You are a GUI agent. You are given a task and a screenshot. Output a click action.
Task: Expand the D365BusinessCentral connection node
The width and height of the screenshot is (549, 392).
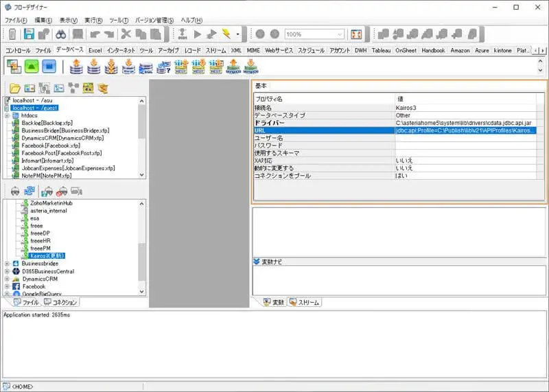pos(7,270)
